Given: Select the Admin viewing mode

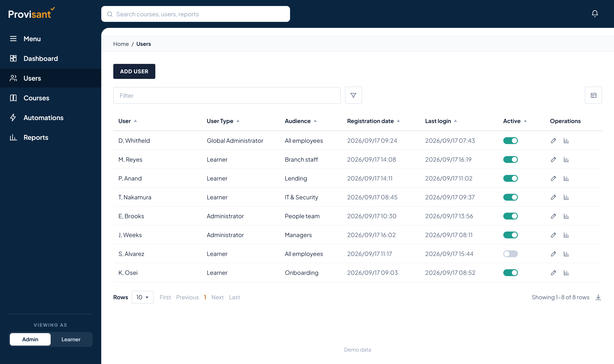Looking at the screenshot, I should point(30,339).
